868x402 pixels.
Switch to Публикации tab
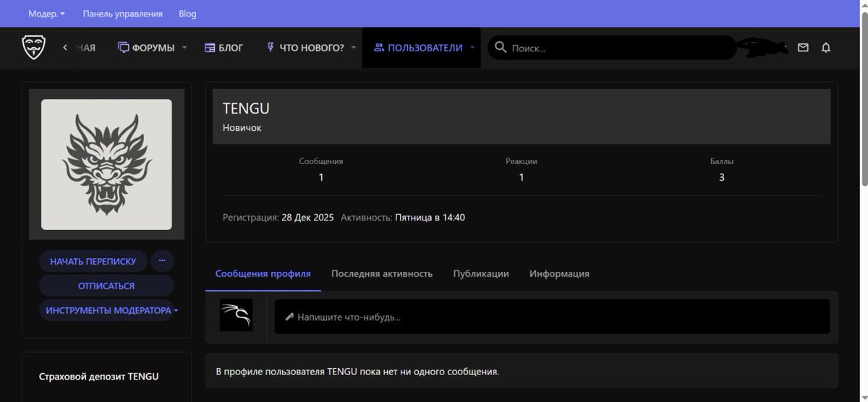(x=481, y=274)
